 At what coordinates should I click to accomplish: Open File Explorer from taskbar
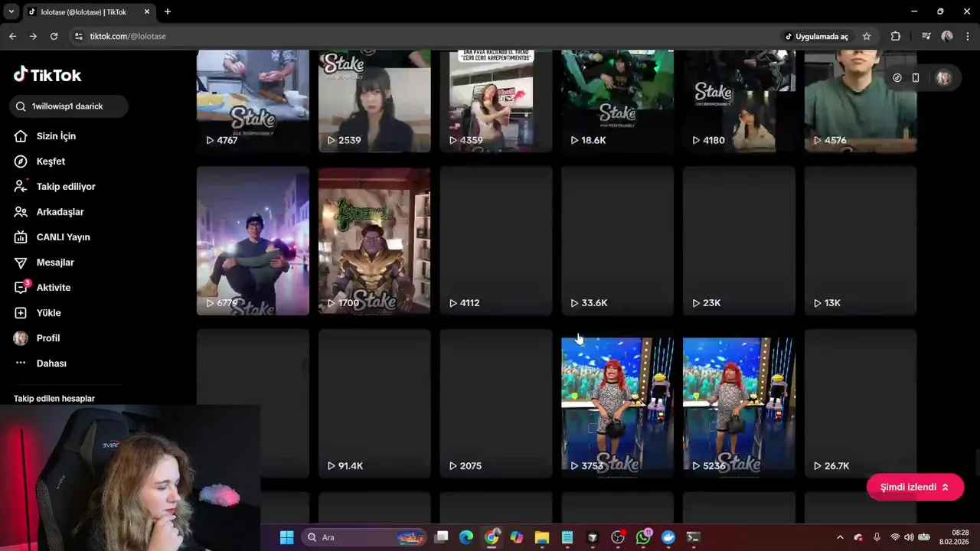tap(542, 537)
